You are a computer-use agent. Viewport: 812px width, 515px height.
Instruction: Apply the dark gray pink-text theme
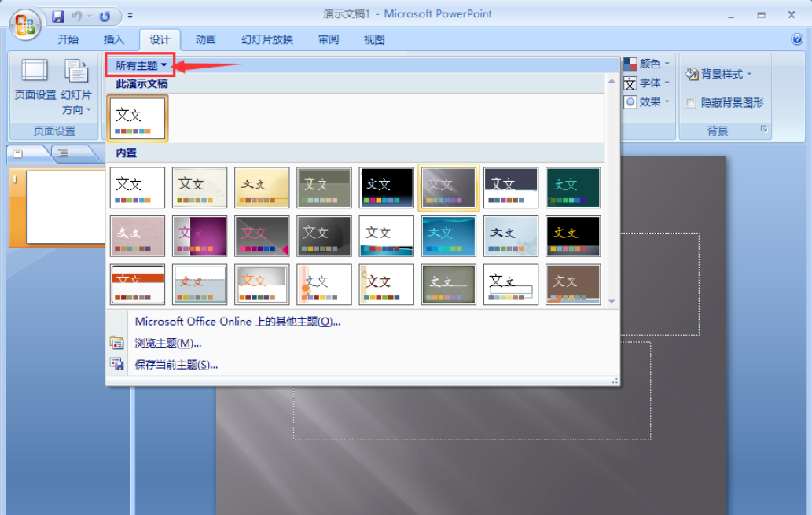pos(262,236)
